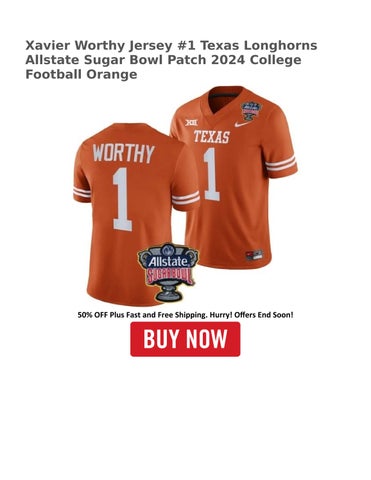
Task: Click the number 1 on front jersey
Action: coord(211,174)
